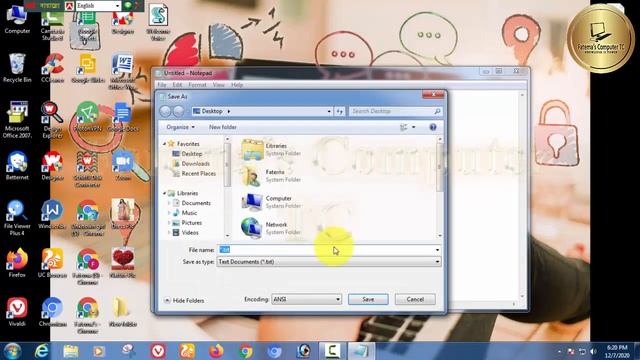Select the Microsoft Office 2007 desktop icon
The width and height of the screenshot is (640, 360).
pos(17,120)
